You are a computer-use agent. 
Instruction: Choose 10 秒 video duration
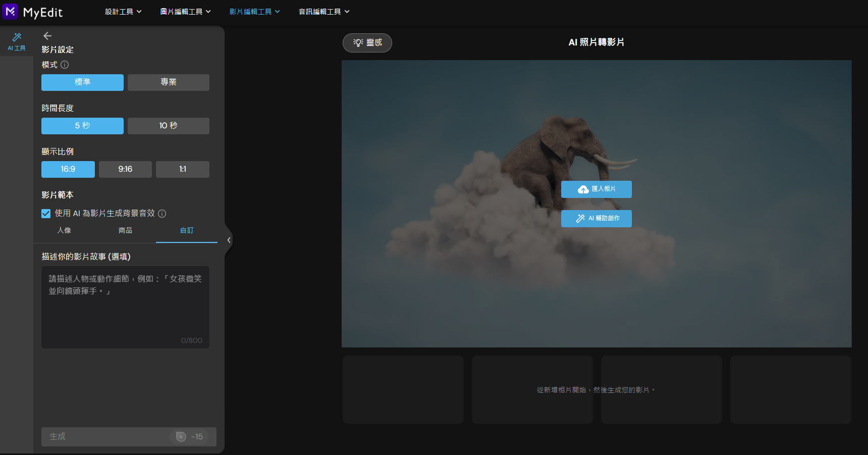point(168,126)
